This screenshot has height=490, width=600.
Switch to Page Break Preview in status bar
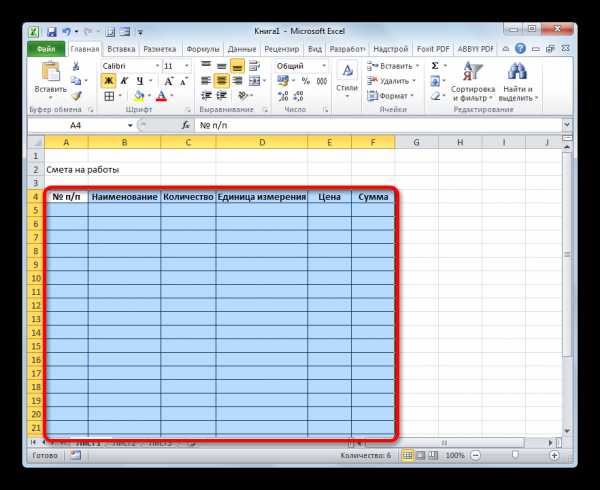(x=433, y=455)
